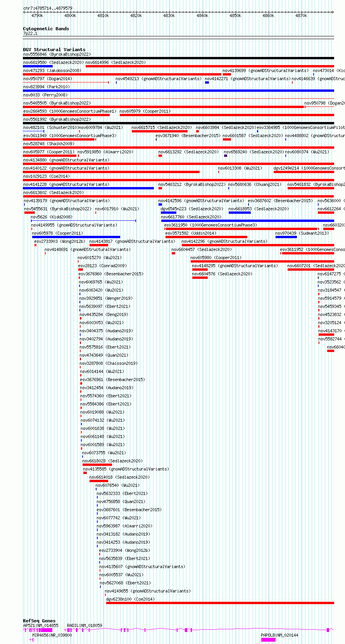Open RADIL|NM_018059 gene label
Image resolution: width=345 pixels, height=644 pixels.
85,625
